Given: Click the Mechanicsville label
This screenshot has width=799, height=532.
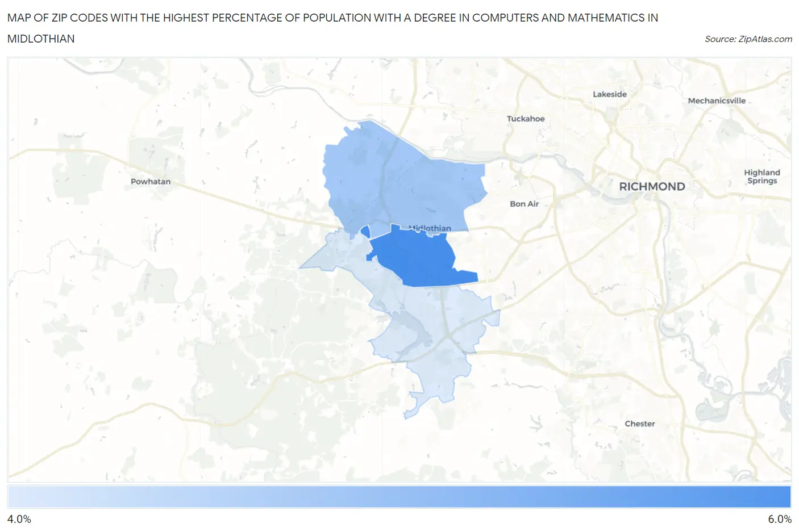Looking at the screenshot, I should [717, 100].
